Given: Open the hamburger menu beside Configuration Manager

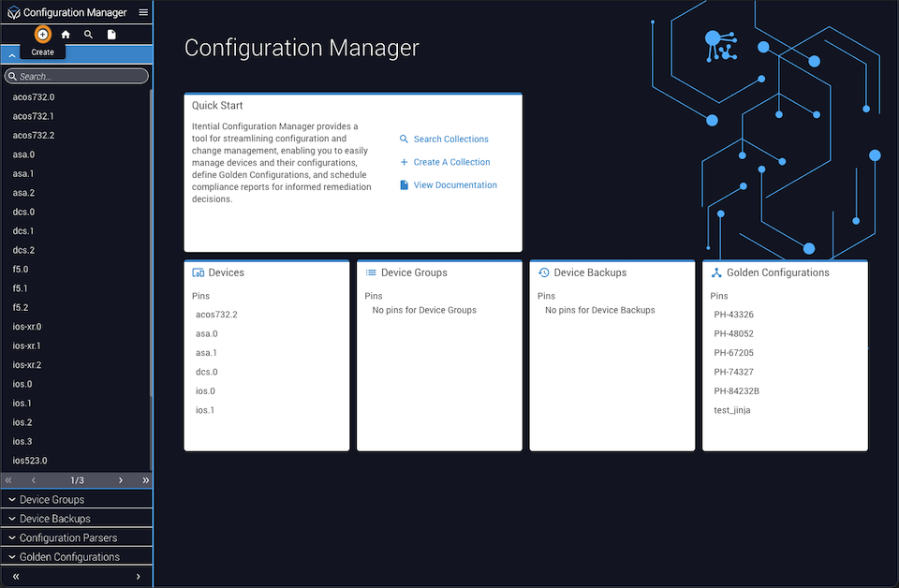Looking at the screenshot, I should click(x=143, y=12).
